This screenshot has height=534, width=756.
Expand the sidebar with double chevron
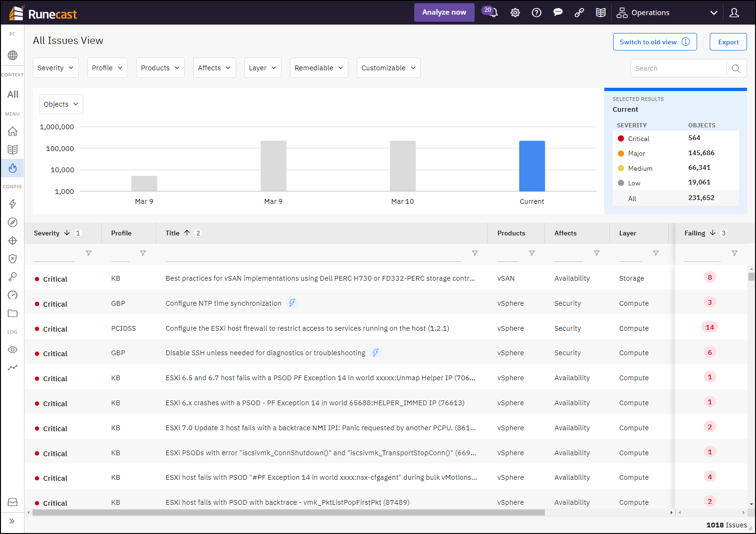(12, 521)
